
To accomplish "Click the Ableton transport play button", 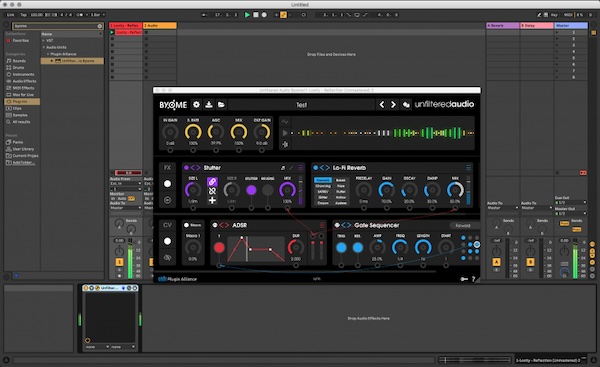I will (247, 15).
